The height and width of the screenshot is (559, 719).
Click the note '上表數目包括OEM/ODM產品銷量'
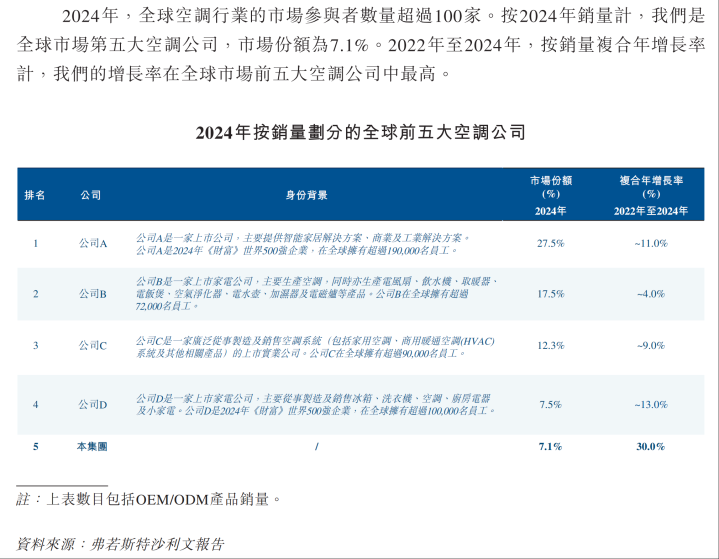164,499
